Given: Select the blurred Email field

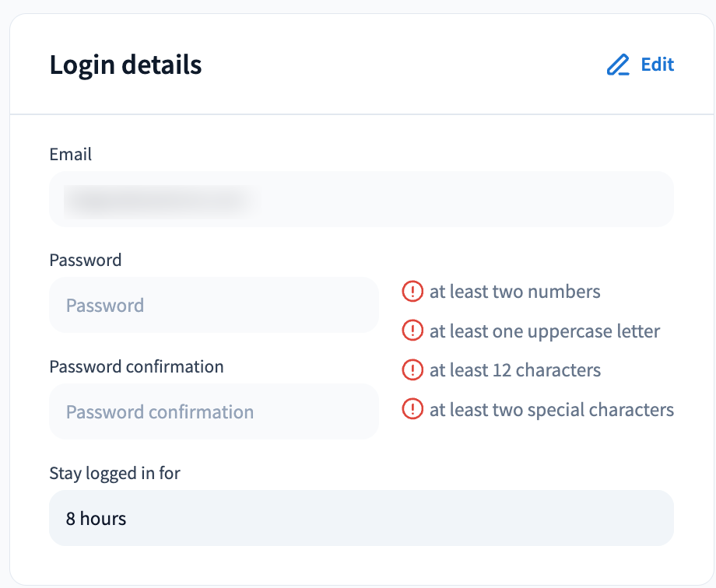Looking at the screenshot, I should point(361,199).
